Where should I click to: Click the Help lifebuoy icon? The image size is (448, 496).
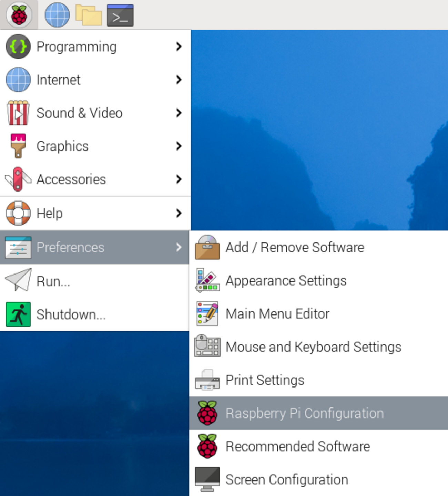point(18,213)
